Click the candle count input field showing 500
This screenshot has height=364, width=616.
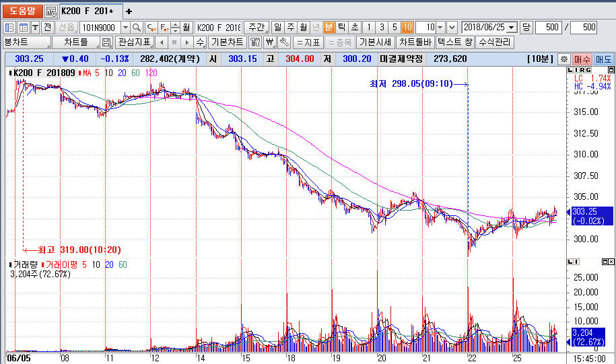pos(549,28)
